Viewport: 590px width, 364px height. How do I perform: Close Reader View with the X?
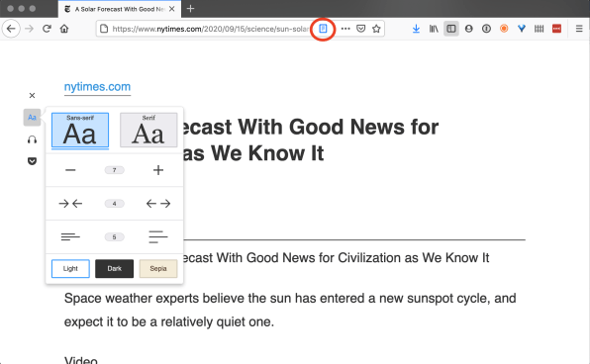pos(32,96)
